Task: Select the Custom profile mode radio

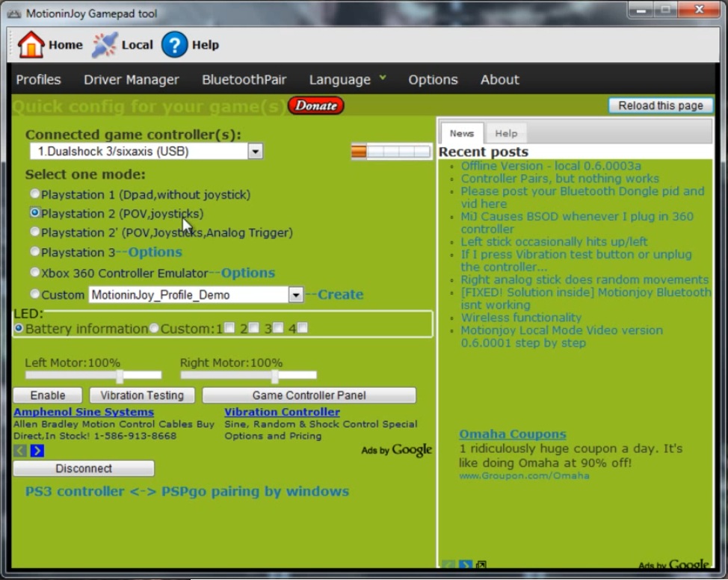Action: pyautogui.click(x=35, y=294)
